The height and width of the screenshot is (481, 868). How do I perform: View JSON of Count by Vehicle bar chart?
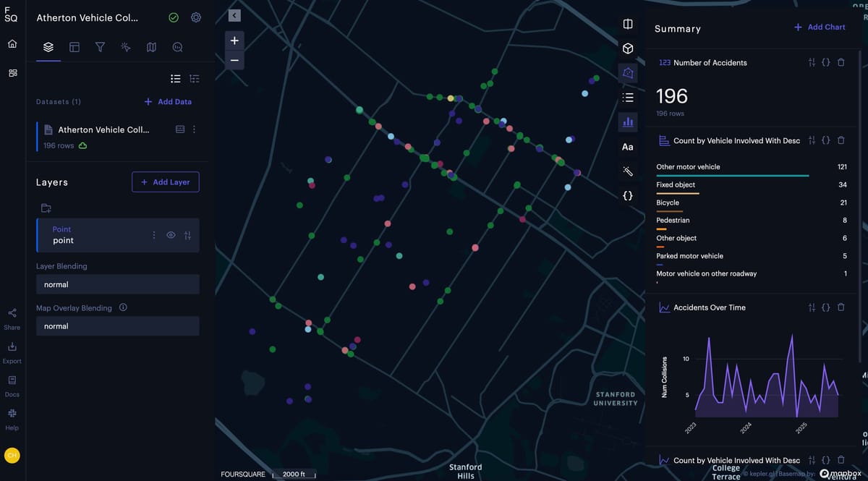tap(826, 140)
